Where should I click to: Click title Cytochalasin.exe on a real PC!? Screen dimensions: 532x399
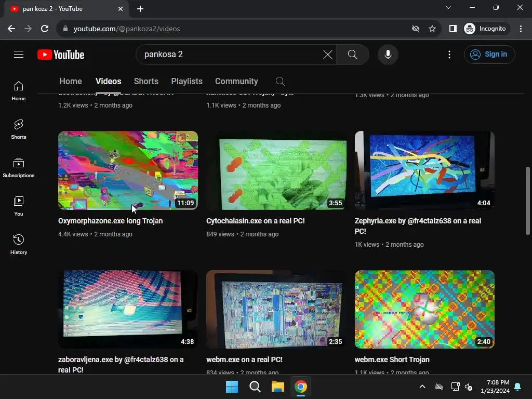click(256, 221)
